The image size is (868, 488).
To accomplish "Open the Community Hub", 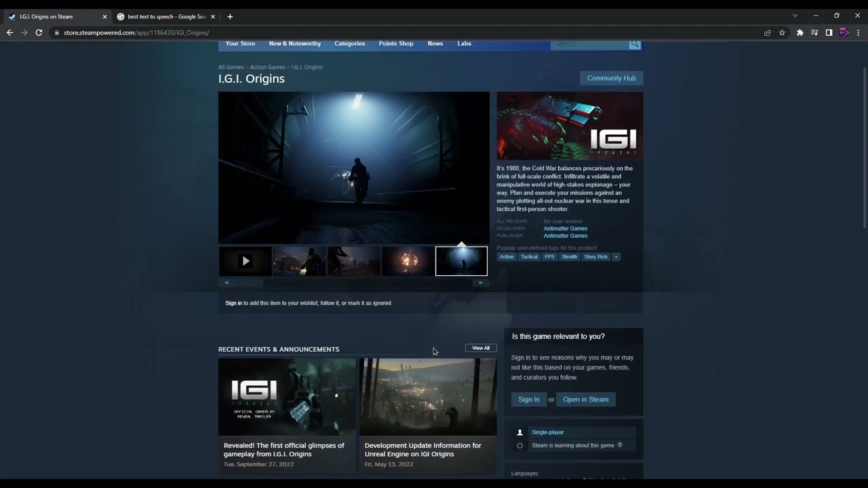I will [612, 78].
